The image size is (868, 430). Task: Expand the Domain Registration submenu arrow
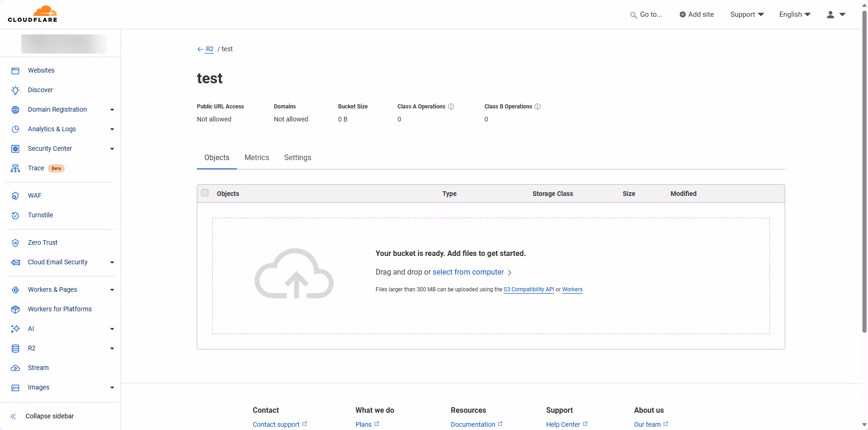click(112, 110)
